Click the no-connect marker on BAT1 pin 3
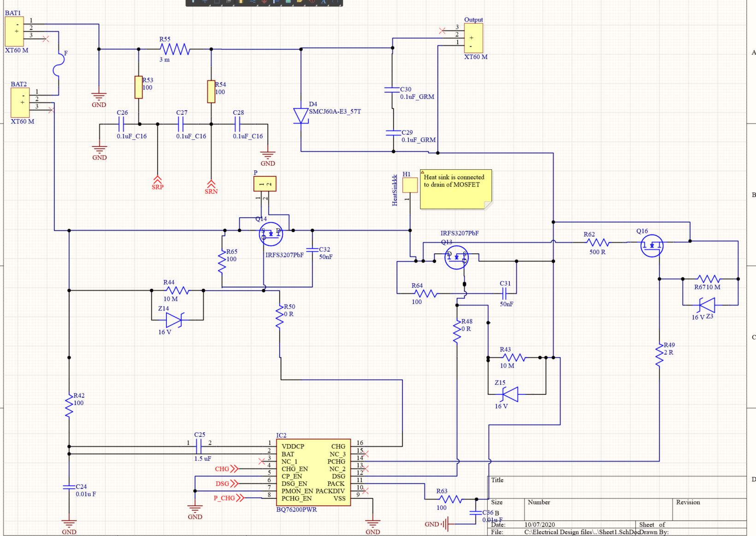The image size is (756, 536). click(46, 39)
